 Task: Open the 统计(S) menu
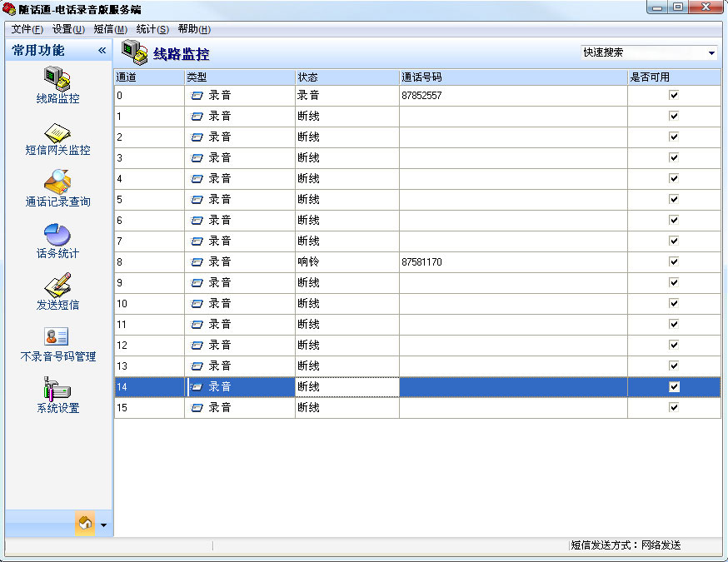click(x=152, y=29)
